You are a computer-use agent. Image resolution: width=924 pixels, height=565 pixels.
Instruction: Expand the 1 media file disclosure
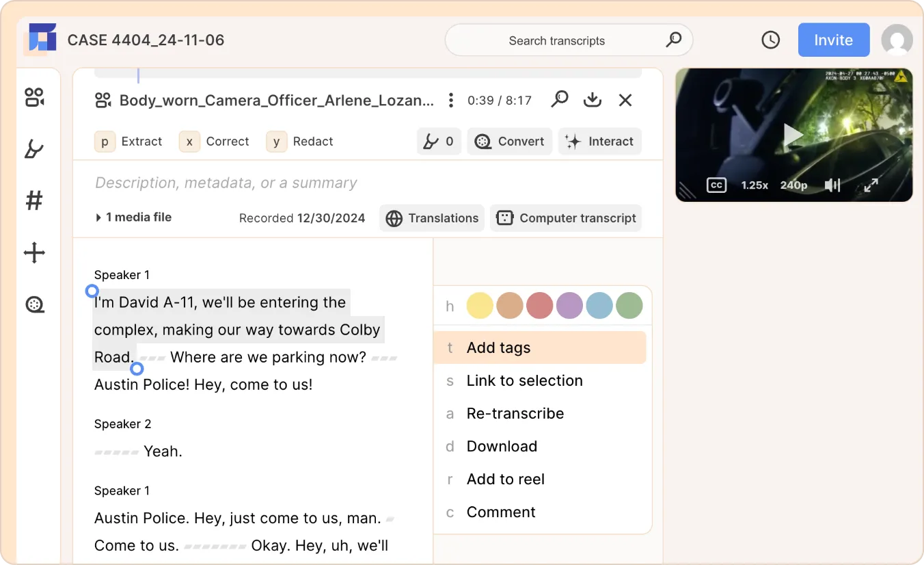coord(134,218)
